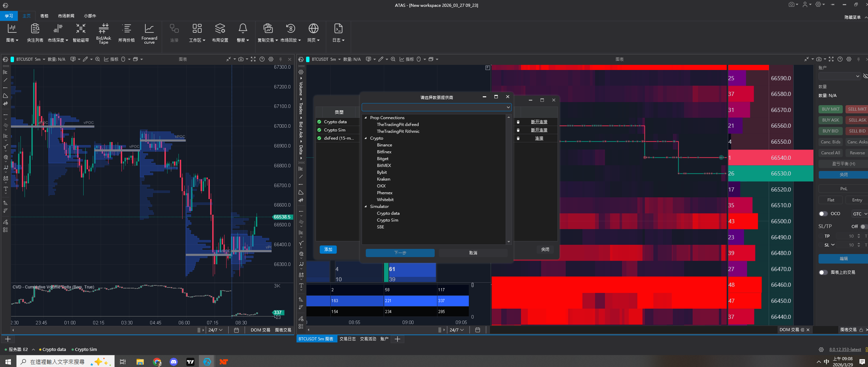This screenshot has height=367, width=868.
Task: Delete the Crypto data connection with trash icon
Action: (518, 122)
